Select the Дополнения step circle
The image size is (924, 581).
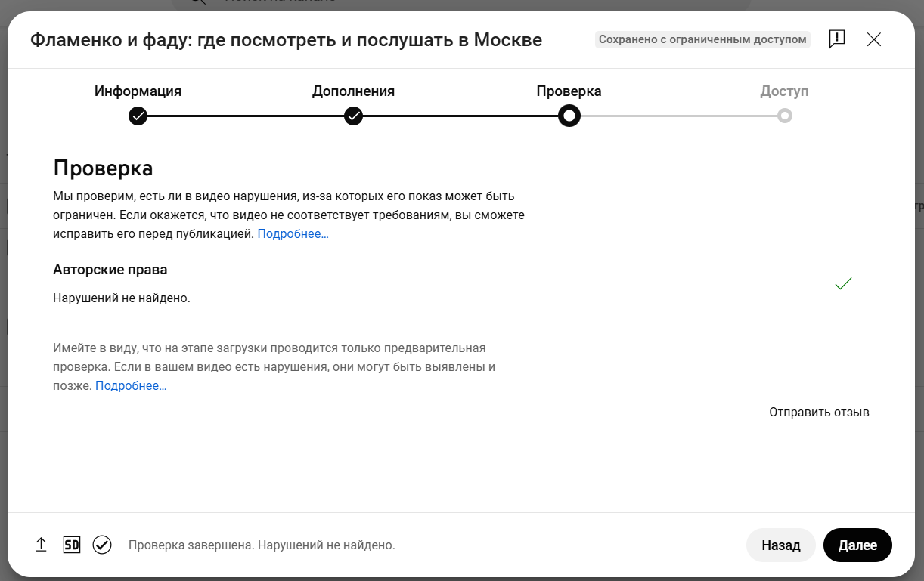(x=354, y=116)
